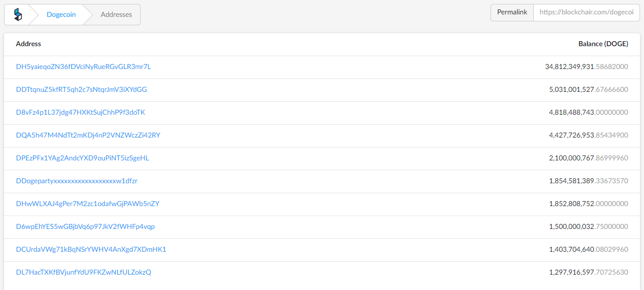Open address DH5yaieqoZN36fDVciNyRueRGvGLR3mr7L
Image resolution: width=644 pixels, height=290 pixels.
coord(83,67)
